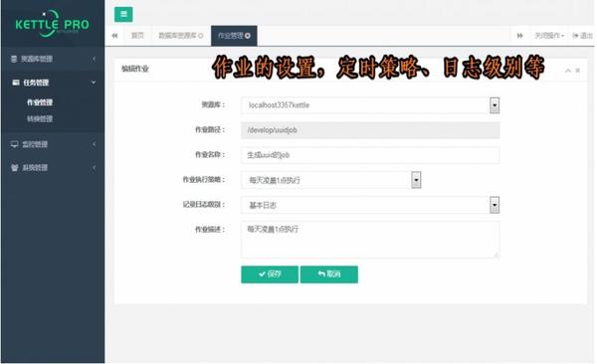Click the 作业路径 field showing /develop/uuidjob
The height and width of the screenshot is (364, 597).
point(370,130)
